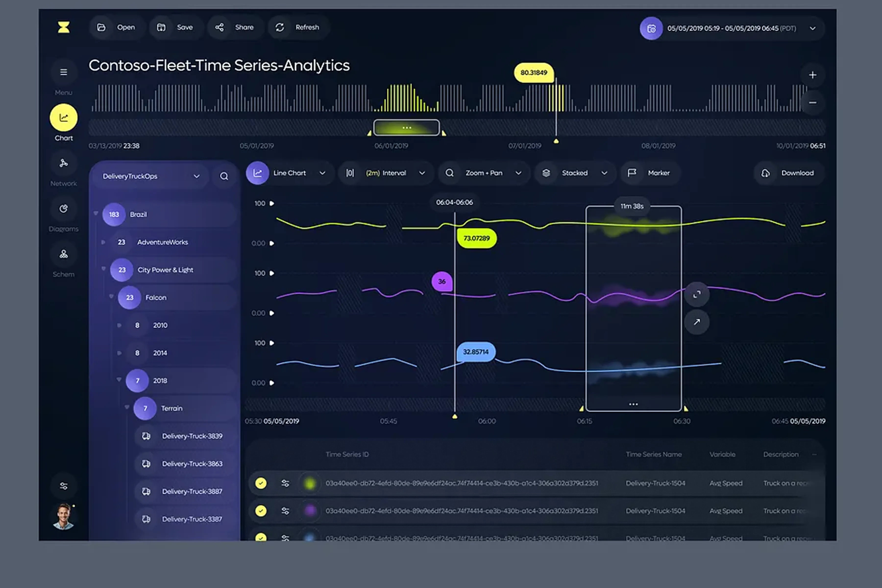This screenshot has width=882, height=588.
Task: Open the hamburger Menu item
Action: [x=64, y=72]
